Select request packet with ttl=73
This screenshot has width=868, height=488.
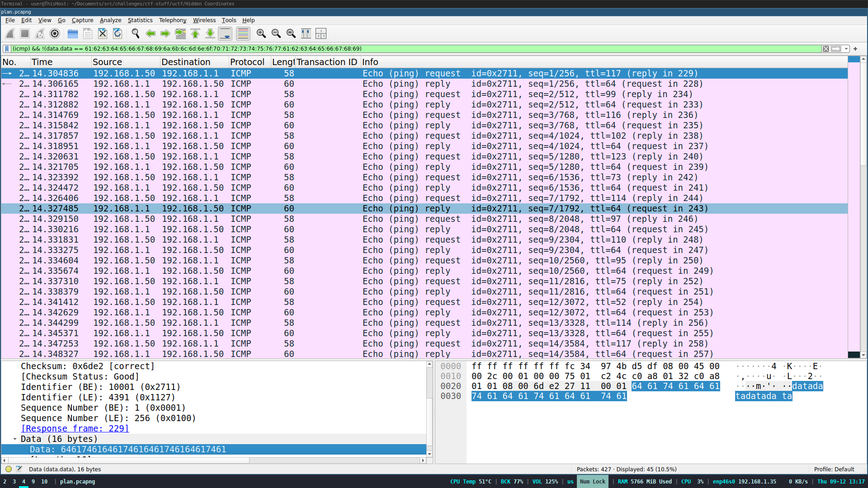424,177
